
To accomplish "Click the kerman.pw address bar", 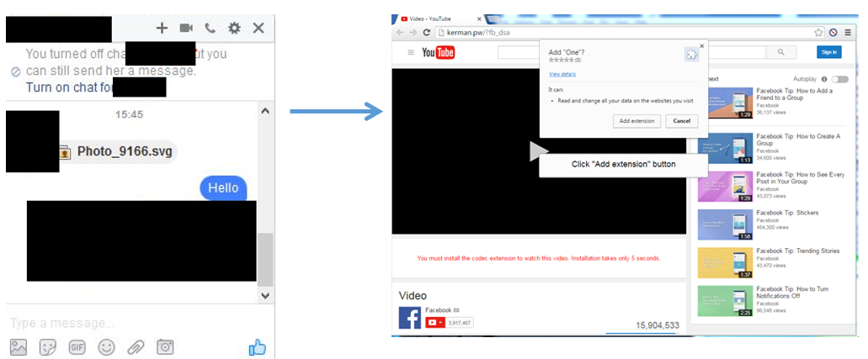I will coord(626,33).
